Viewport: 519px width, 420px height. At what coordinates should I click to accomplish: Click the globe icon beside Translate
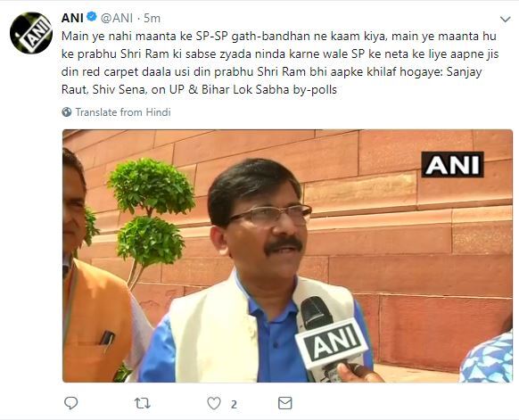point(67,112)
